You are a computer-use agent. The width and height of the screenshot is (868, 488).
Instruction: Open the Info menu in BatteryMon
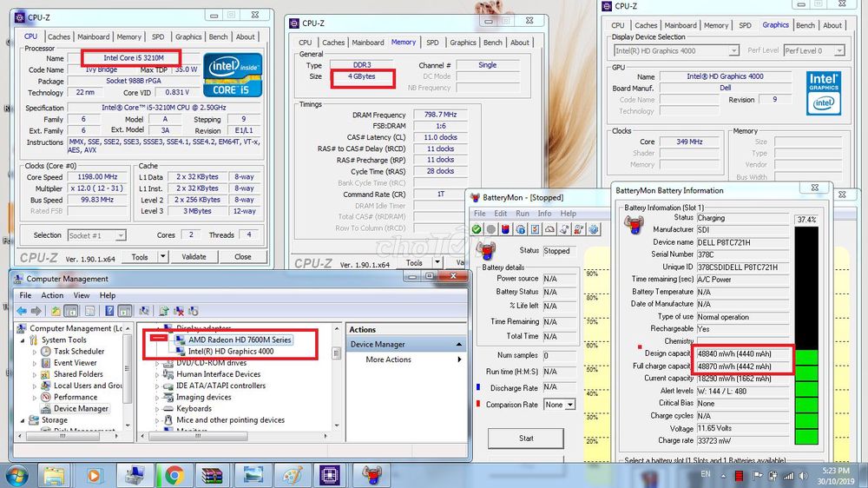[x=545, y=214]
